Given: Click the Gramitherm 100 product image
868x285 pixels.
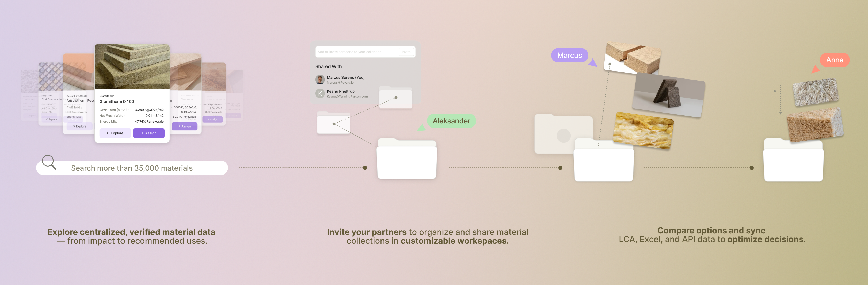Looking at the screenshot, I should 132,67.
